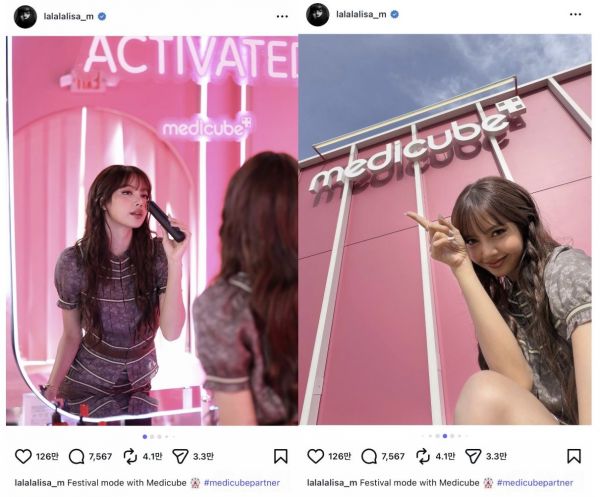The image size is (600, 497).
Task: Share the right post via paper plane
Action: coord(473,456)
